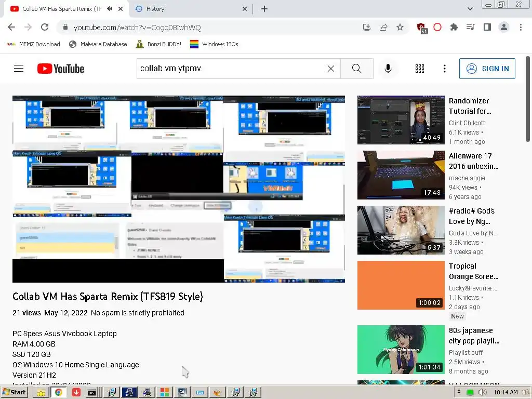The width and height of the screenshot is (532, 399).
Task: Open the MEMZ Download bookmark
Action: tap(34, 44)
